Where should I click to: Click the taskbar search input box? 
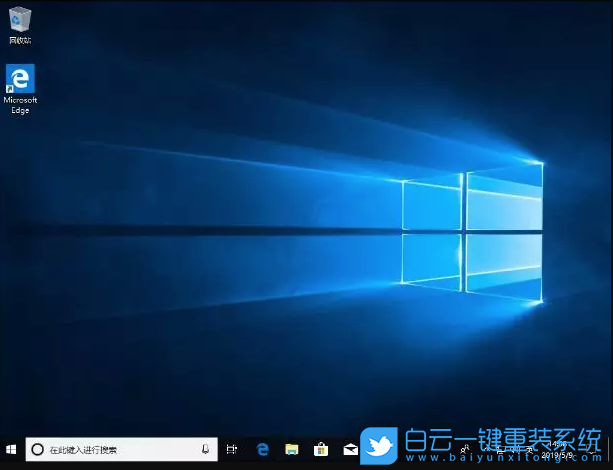122,449
